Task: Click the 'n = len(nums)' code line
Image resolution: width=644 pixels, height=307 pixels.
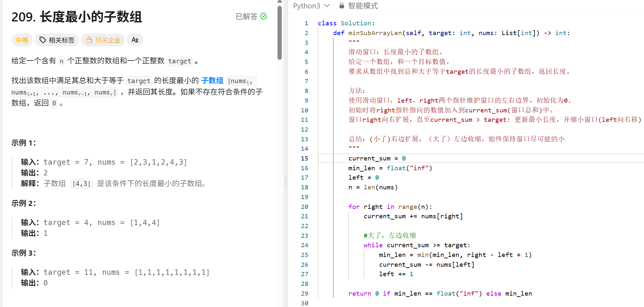Action: 373,187
